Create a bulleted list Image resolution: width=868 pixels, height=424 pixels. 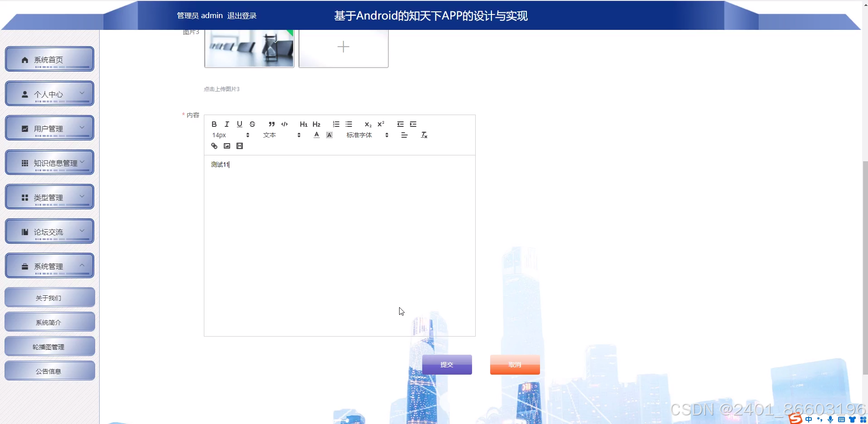click(x=349, y=124)
